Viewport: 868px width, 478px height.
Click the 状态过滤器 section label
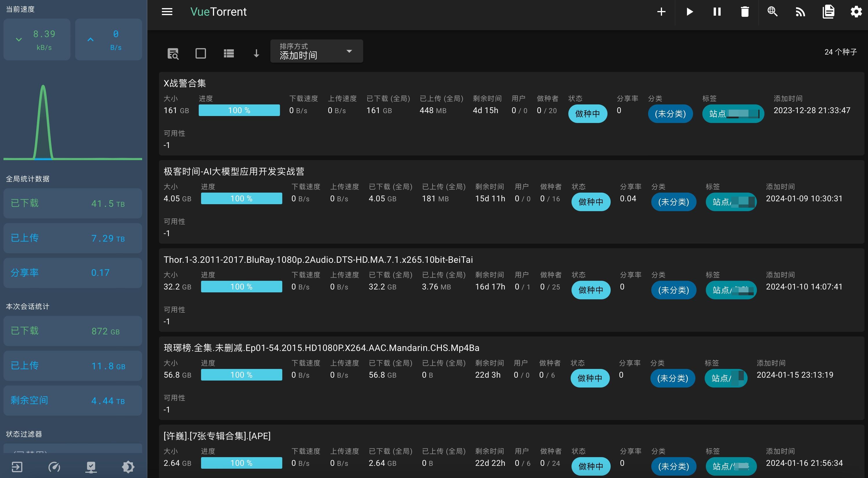click(x=24, y=434)
